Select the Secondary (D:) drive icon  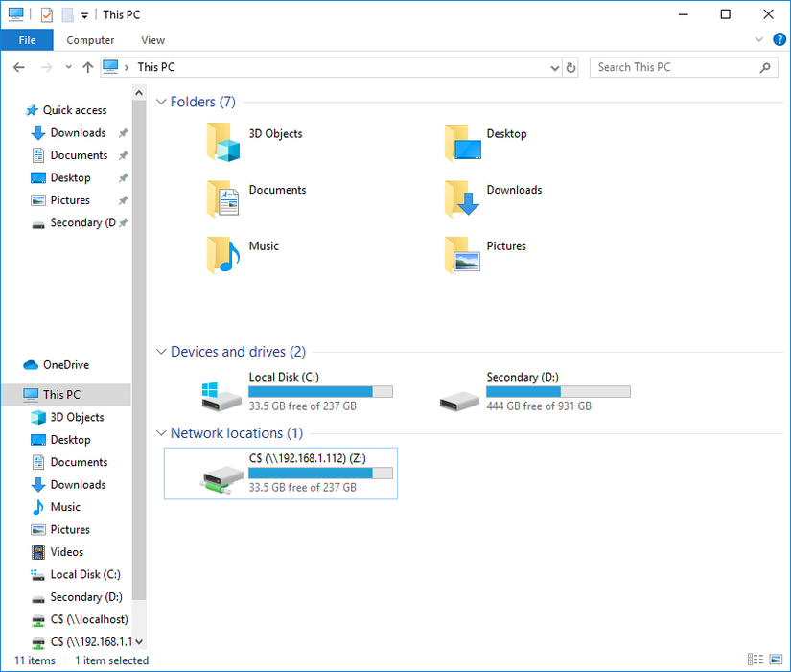[459, 402]
